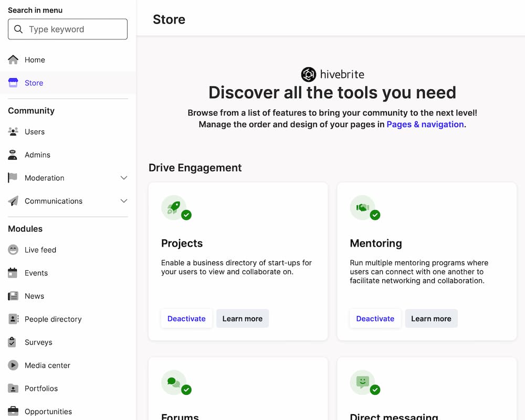
Task: Expand the Communications section
Action: (x=124, y=201)
